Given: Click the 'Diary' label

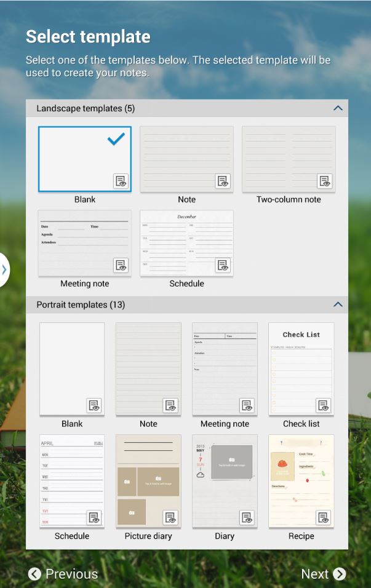Looking at the screenshot, I should tap(225, 536).
